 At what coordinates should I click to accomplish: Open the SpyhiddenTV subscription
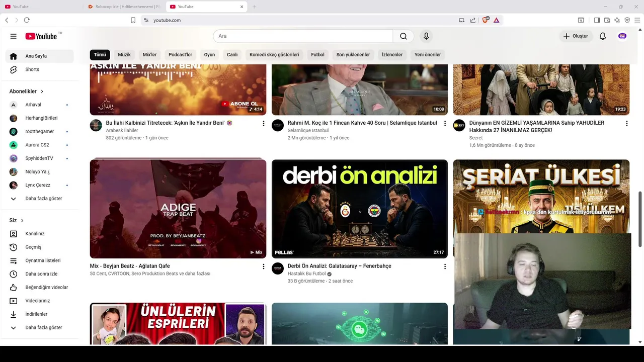click(40, 158)
